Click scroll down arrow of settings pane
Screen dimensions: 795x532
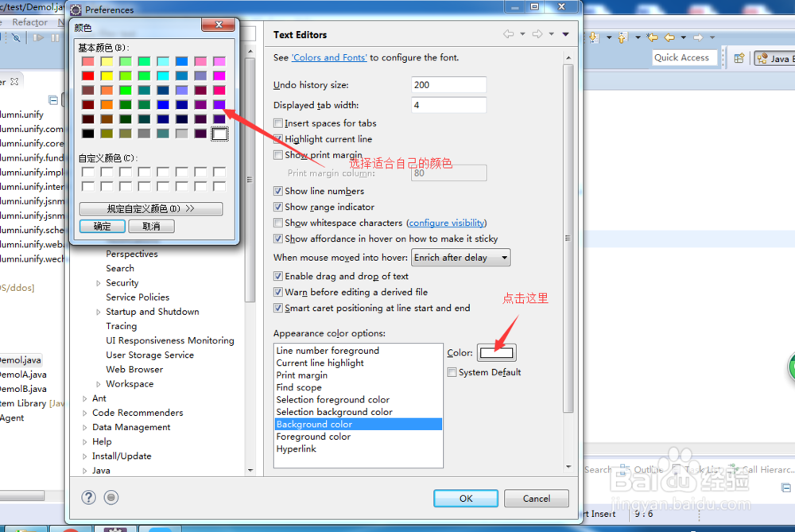point(568,467)
